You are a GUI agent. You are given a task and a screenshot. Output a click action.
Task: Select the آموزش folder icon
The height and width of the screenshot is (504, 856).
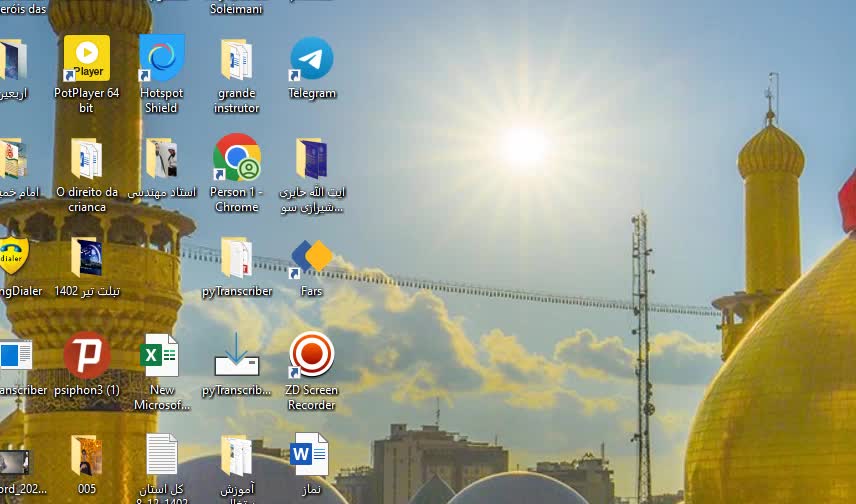point(236,455)
